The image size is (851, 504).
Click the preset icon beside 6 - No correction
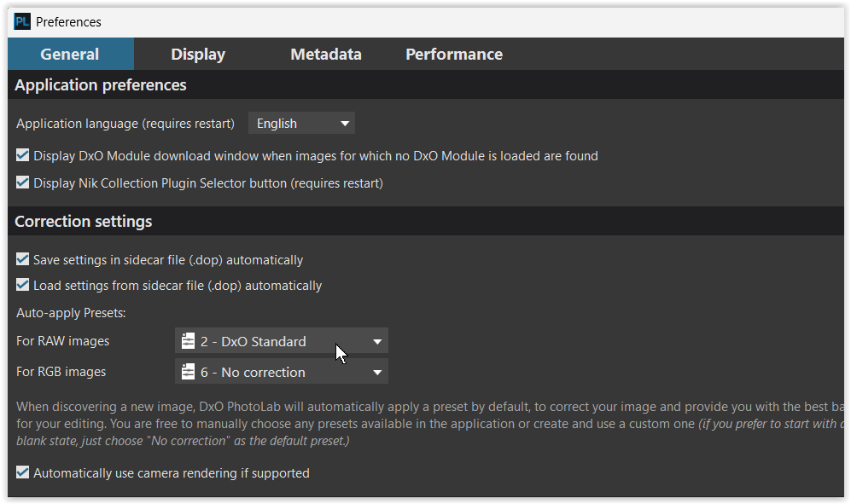(189, 372)
